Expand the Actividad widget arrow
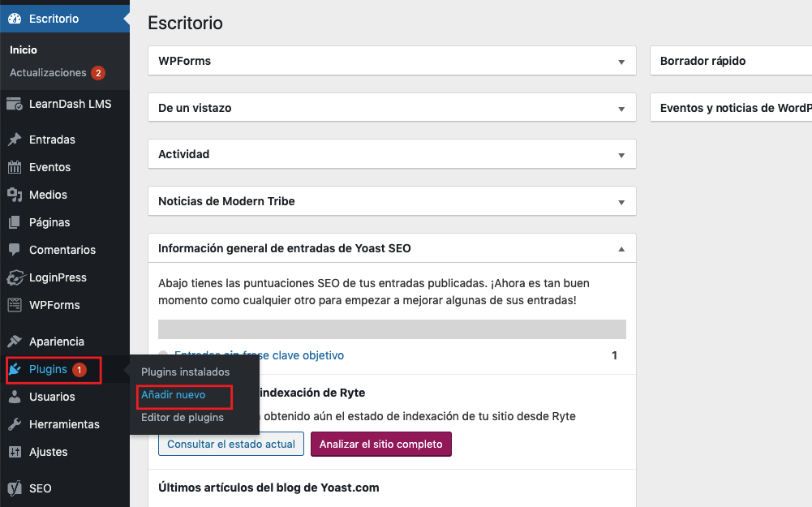Viewport: 812px width, 507px height. [621, 155]
